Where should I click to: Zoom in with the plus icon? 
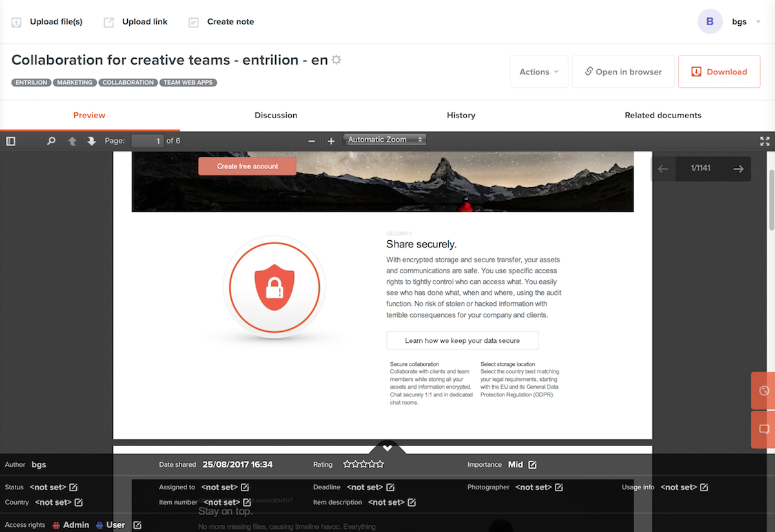tap(331, 141)
